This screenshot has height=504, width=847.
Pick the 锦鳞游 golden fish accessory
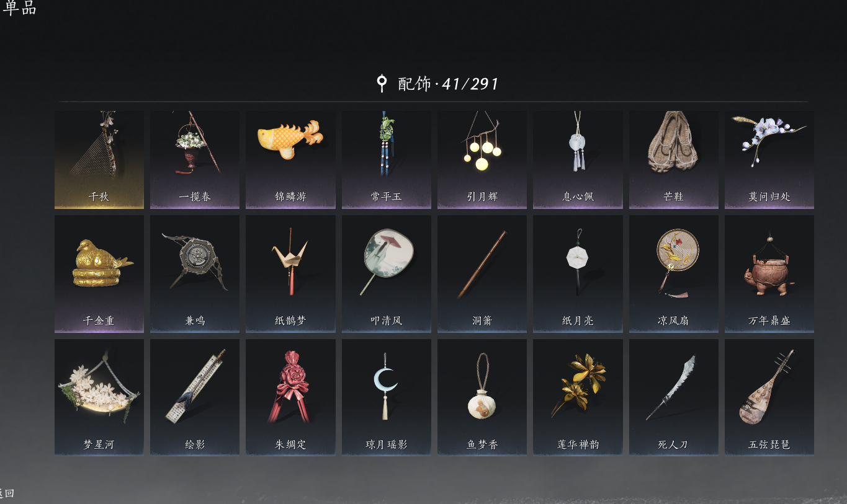click(290, 160)
